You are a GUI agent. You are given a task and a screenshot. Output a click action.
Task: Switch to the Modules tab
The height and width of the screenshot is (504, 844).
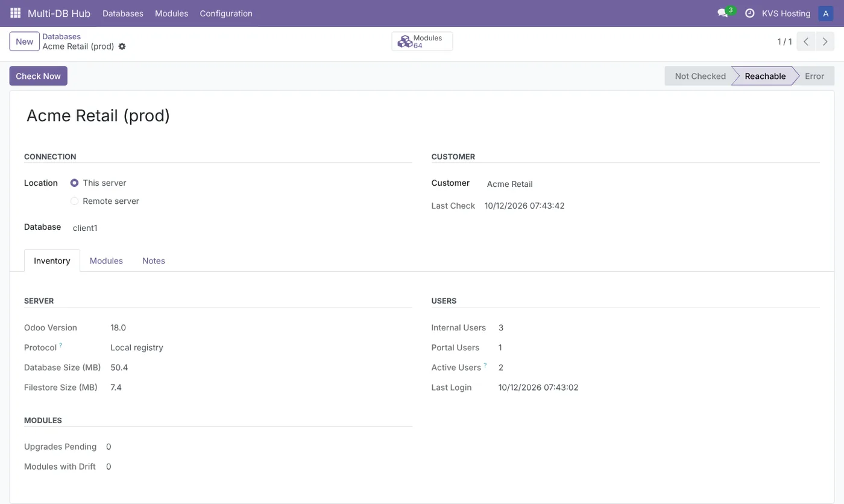pos(106,260)
